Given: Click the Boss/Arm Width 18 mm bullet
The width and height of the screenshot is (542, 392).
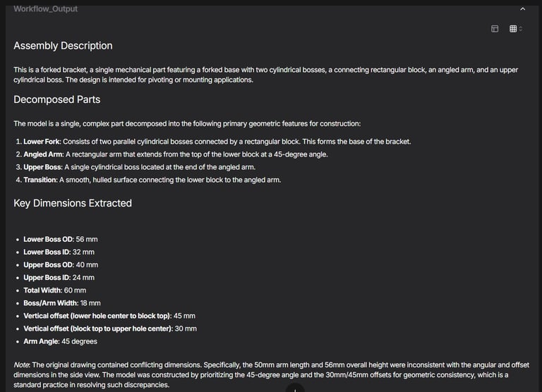Looking at the screenshot, I should pos(61,303).
